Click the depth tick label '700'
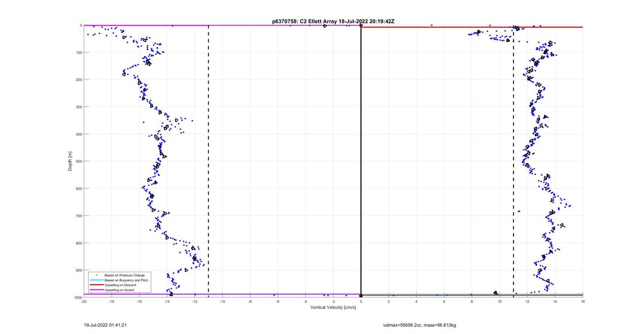This screenshot has width=644, height=334. click(x=78, y=216)
